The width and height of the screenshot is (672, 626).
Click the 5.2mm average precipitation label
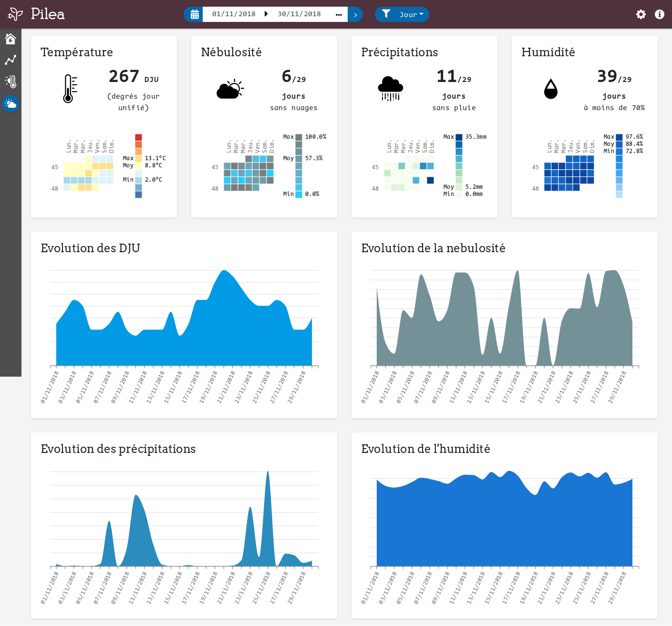click(x=474, y=187)
